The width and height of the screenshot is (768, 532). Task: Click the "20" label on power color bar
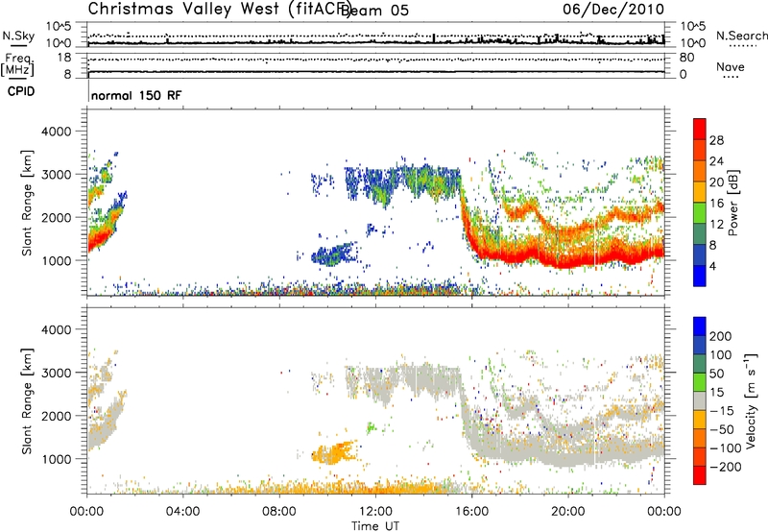coord(716,182)
